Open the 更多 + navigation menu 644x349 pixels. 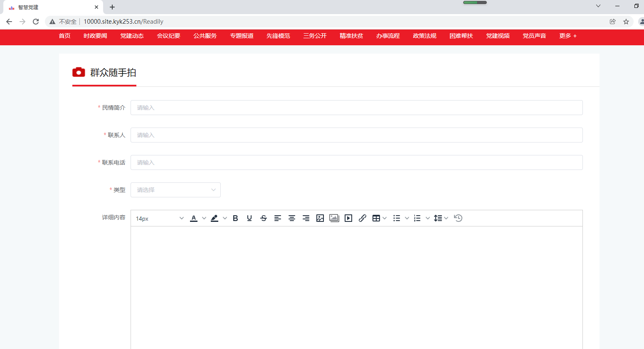568,36
